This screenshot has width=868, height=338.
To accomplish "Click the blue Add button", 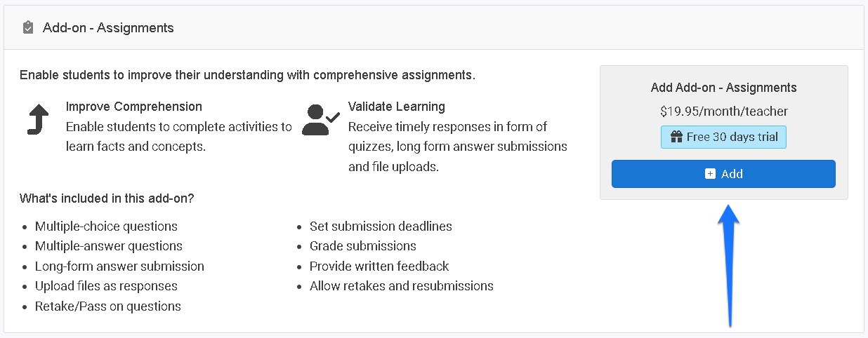I will (723, 174).
